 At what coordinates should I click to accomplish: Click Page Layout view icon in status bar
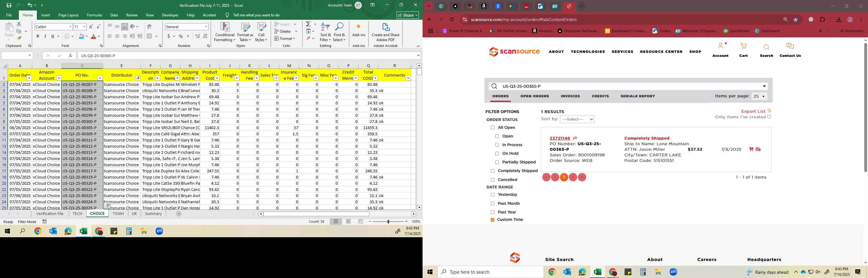click(x=348, y=221)
